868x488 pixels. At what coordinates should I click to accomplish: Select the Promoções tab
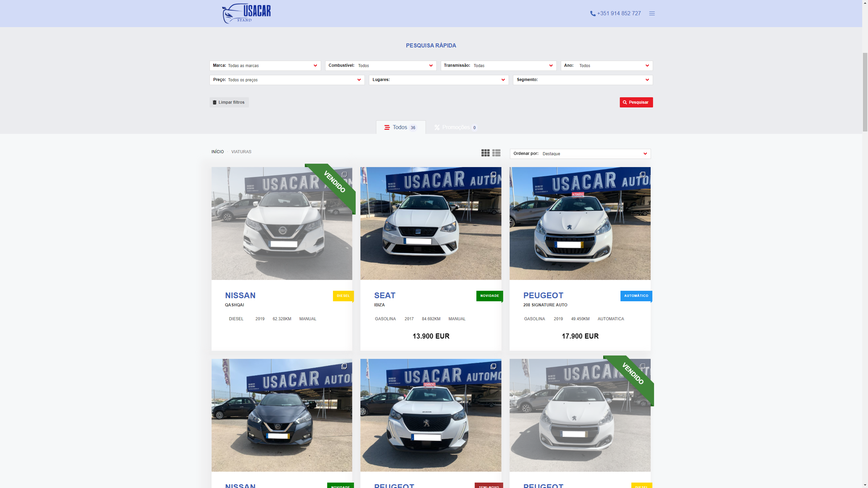click(x=456, y=127)
